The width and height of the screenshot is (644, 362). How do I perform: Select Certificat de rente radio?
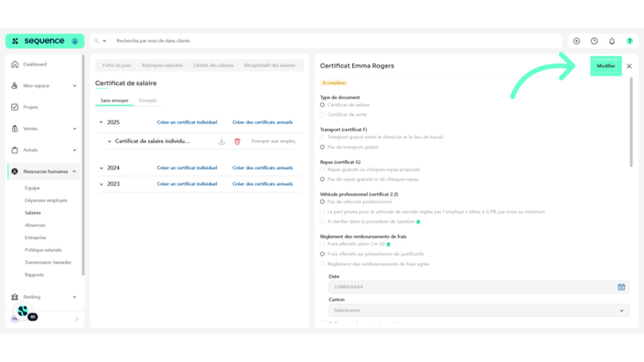(322, 115)
